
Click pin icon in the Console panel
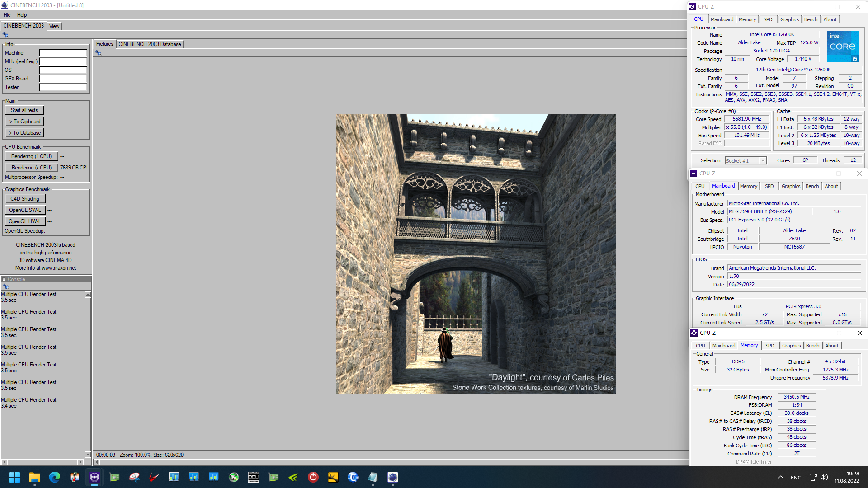tap(6, 286)
